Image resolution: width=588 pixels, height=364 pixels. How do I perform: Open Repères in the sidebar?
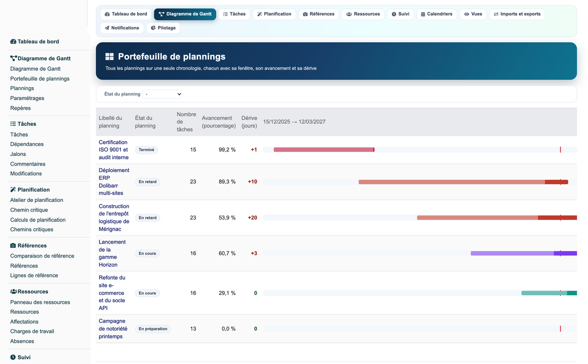tap(21, 108)
